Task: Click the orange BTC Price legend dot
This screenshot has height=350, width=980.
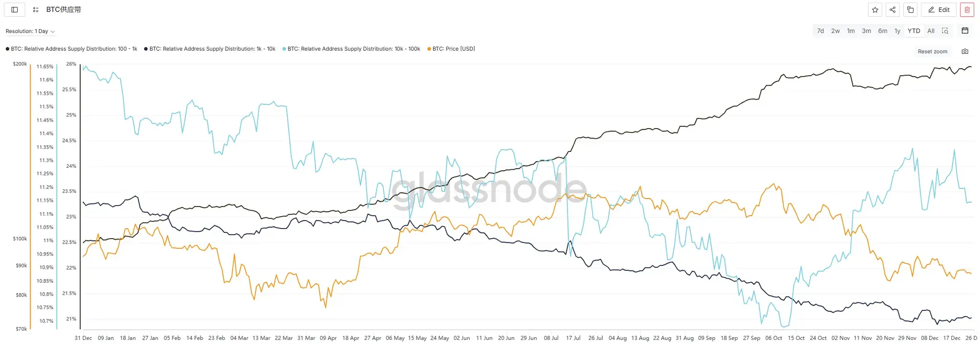Action: tap(429, 49)
